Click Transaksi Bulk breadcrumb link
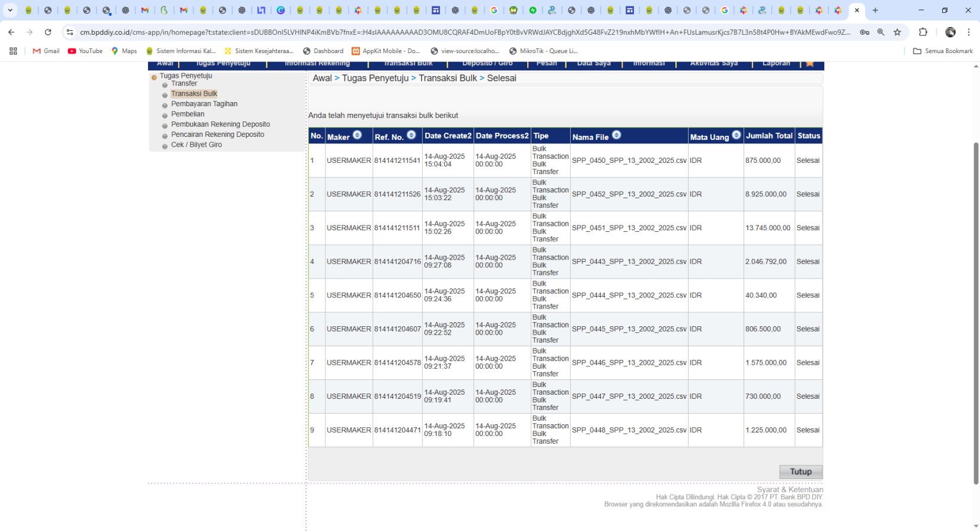980x531 pixels. [448, 78]
